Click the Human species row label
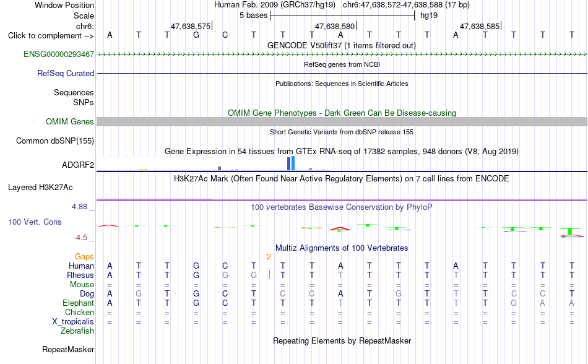The width and height of the screenshot is (588, 364). 81,266
